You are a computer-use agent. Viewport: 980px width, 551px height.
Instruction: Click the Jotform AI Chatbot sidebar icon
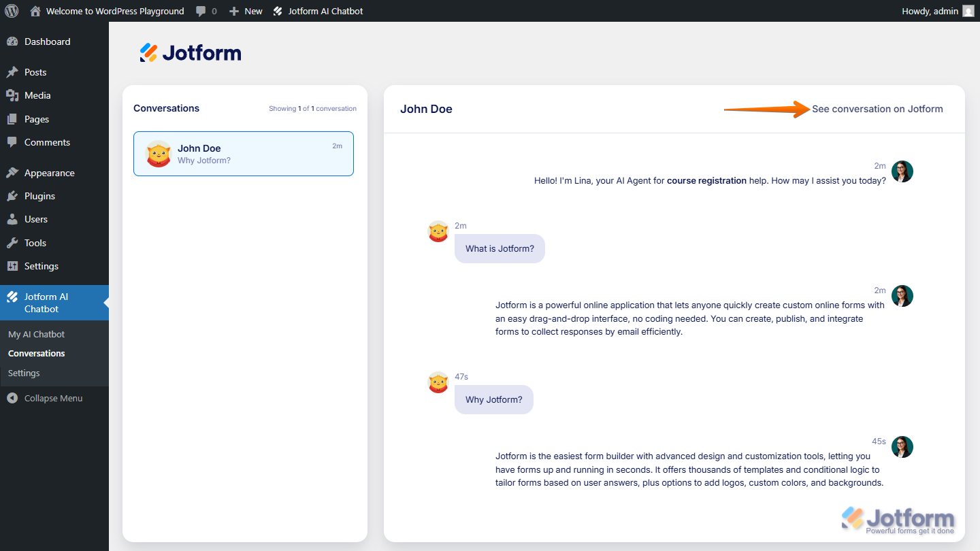12,297
